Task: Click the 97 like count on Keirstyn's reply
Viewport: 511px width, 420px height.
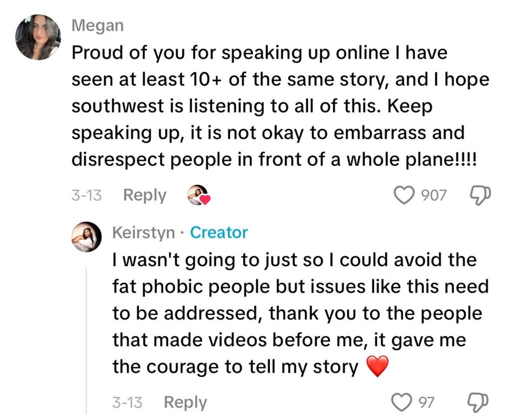Action: pos(427,402)
